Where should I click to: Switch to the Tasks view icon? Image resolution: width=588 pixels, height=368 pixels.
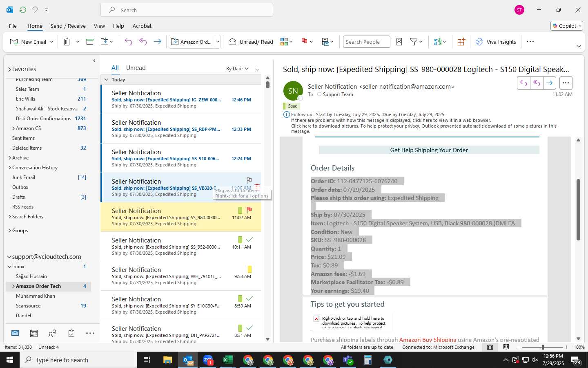pyautogui.click(x=71, y=333)
